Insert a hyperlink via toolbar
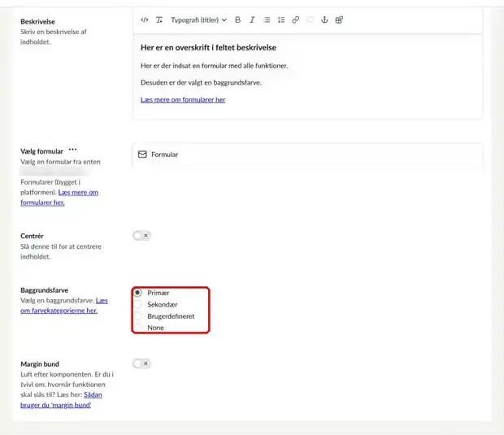 [x=296, y=20]
